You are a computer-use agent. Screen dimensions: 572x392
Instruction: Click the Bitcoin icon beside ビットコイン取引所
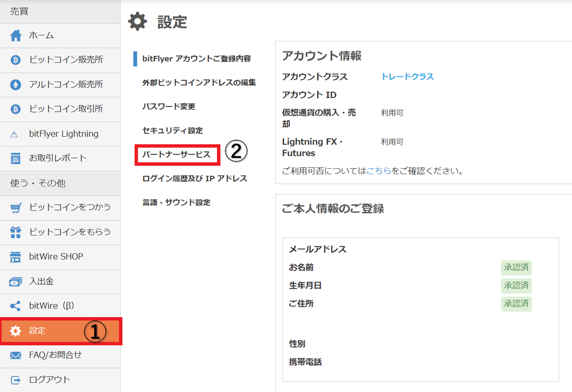[x=15, y=109]
